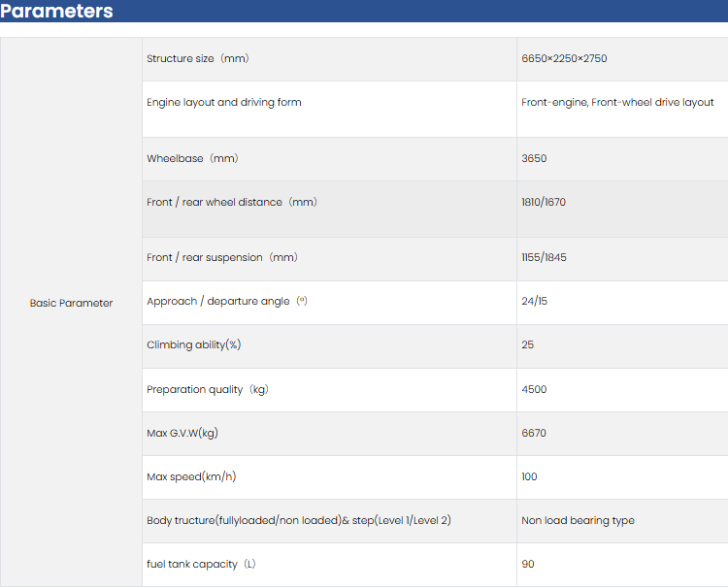Click Front / rear suspension label
728x588 pixels.
click(x=222, y=257)
